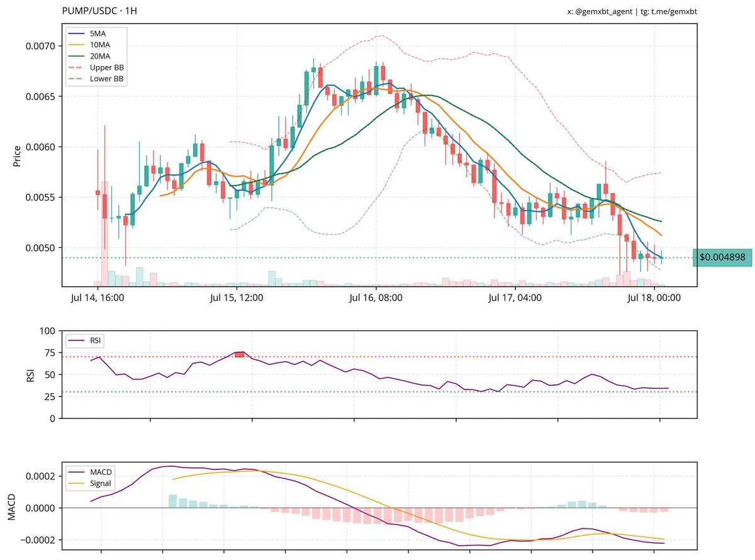This screenshot has height=560, width=755.
Task: Select the MACD legend entry
Action: tap(91, 472)
